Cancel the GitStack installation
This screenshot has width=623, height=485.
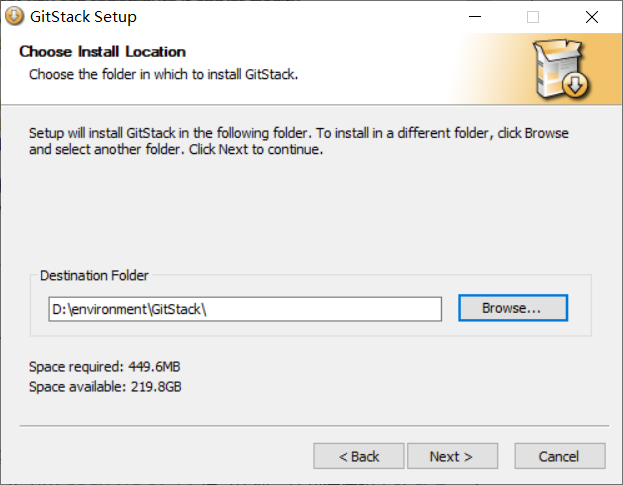(560, 456)
